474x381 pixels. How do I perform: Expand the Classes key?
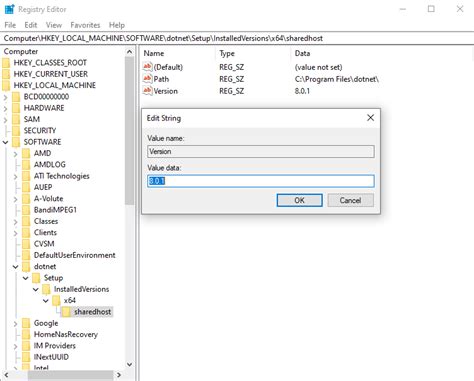15,222
